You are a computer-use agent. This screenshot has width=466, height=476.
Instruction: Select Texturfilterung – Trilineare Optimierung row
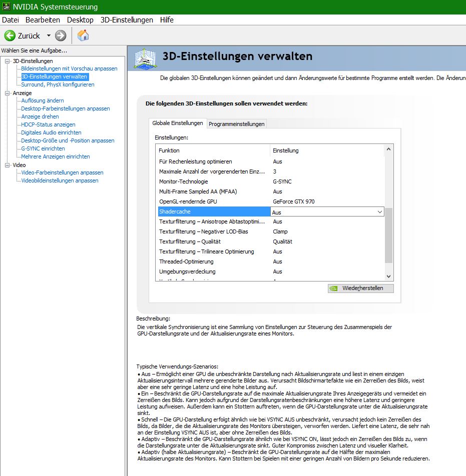(x=271, y=251)
